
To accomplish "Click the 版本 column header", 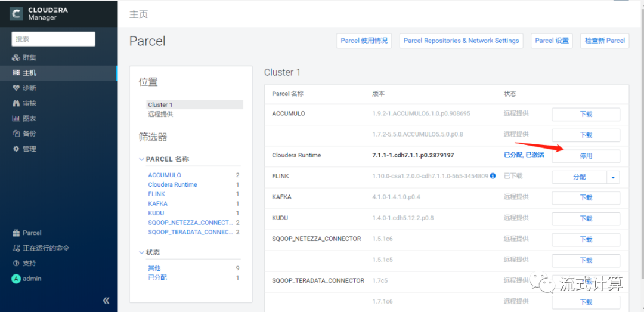I will [378, 94].
